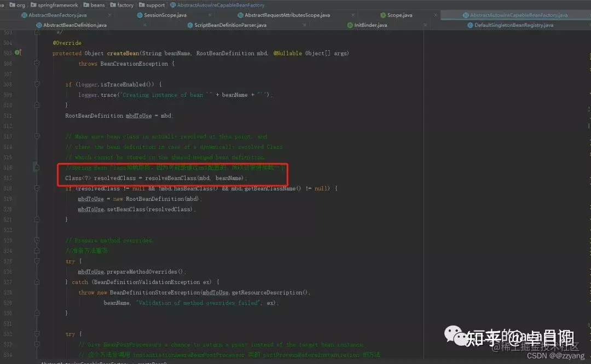Close the AbstractBeanFactory.java tab
This screenshot has width=591, height=364.
pyautogui.click(x=109, y=15)
